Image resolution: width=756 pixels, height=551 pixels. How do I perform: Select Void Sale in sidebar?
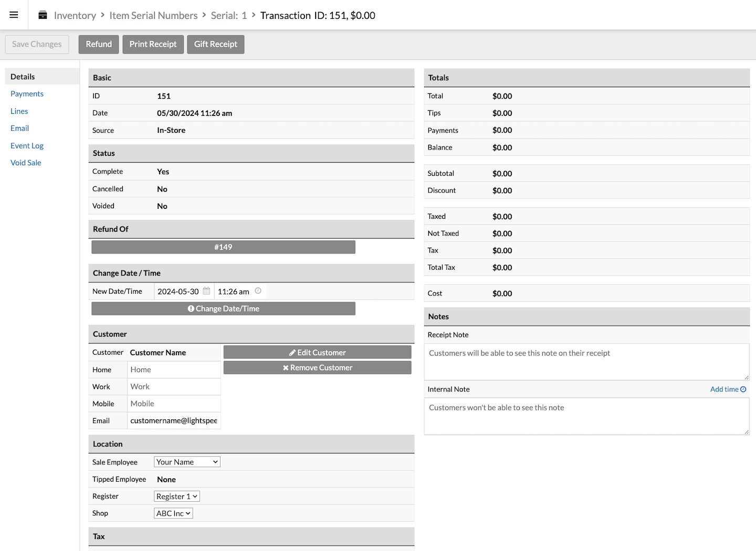26,163
